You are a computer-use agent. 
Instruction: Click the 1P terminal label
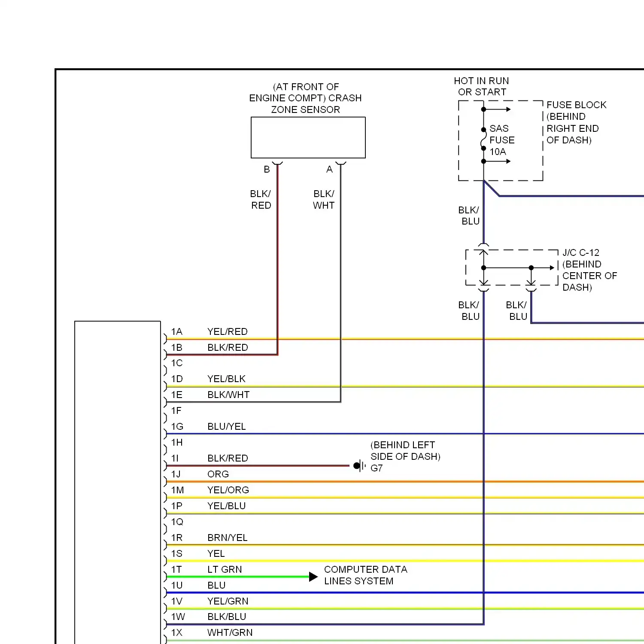click(177, 506)
